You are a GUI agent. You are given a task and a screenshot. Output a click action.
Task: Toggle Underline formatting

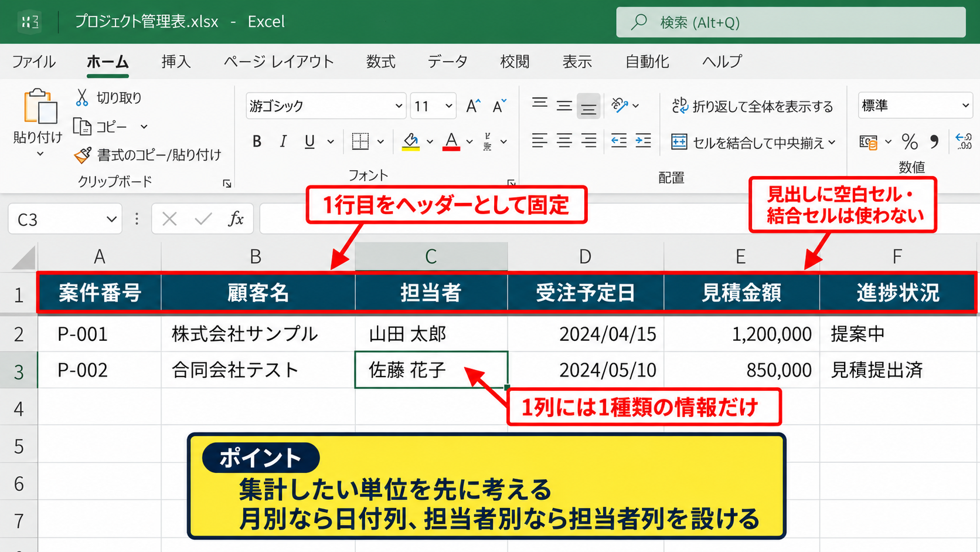pos(309,141)
